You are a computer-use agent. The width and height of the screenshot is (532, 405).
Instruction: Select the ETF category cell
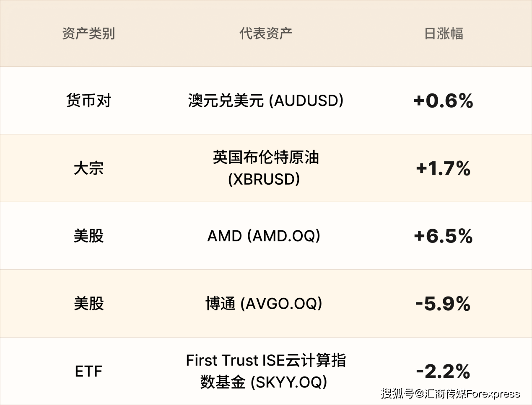tap(88, 371)
